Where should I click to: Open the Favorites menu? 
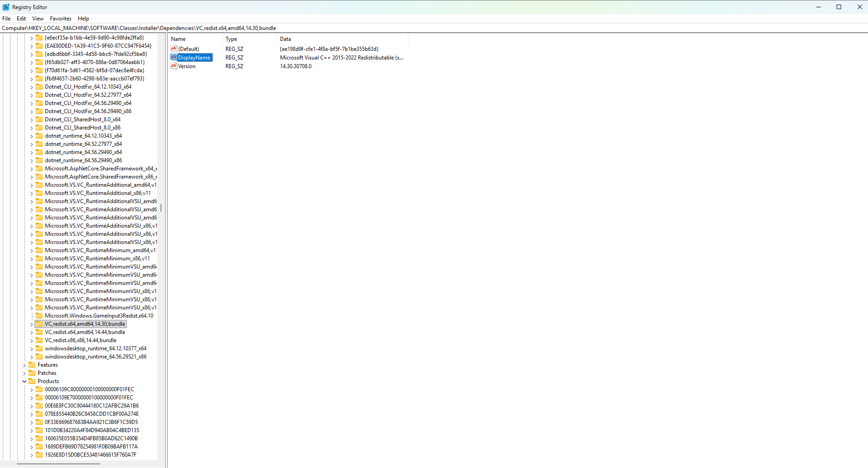pyautogui.click(x=60, y=19)
